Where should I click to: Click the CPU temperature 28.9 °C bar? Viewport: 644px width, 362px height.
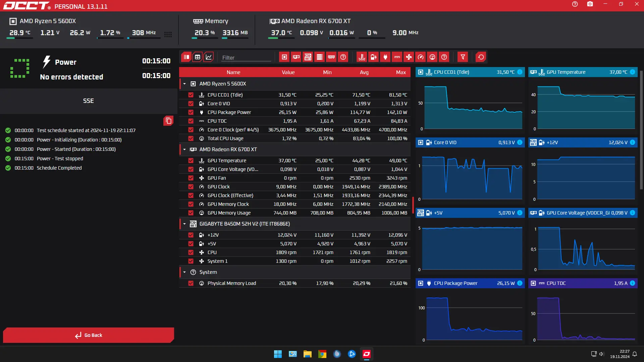point(20,38)
